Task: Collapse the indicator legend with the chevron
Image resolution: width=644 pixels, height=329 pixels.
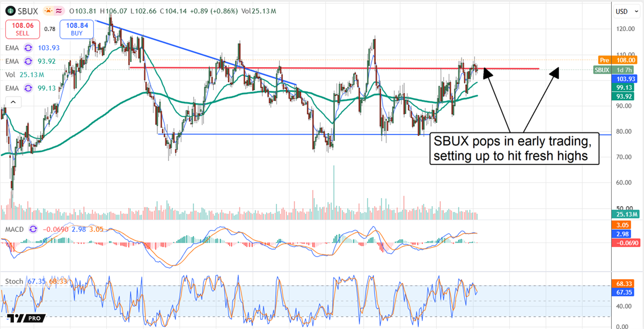Action: click(13, 102)
